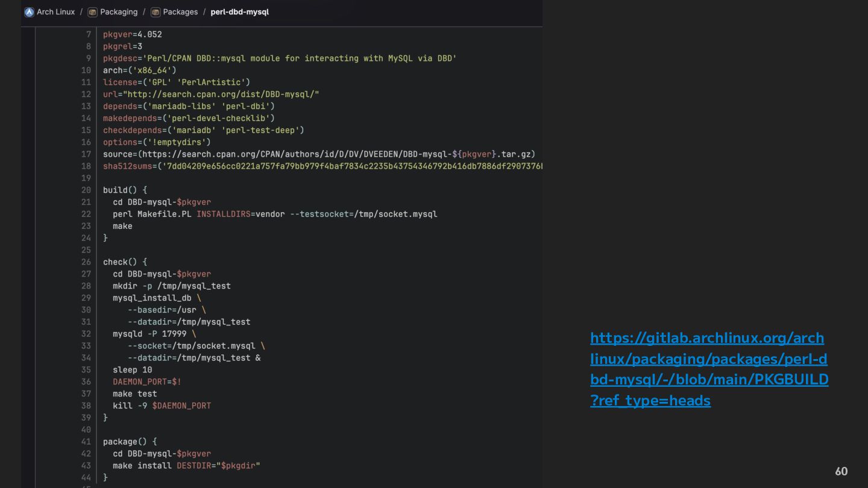The image size is (868, 488).
Task: Click the --basedir=/usr line
Action: (x=167, y=310)
